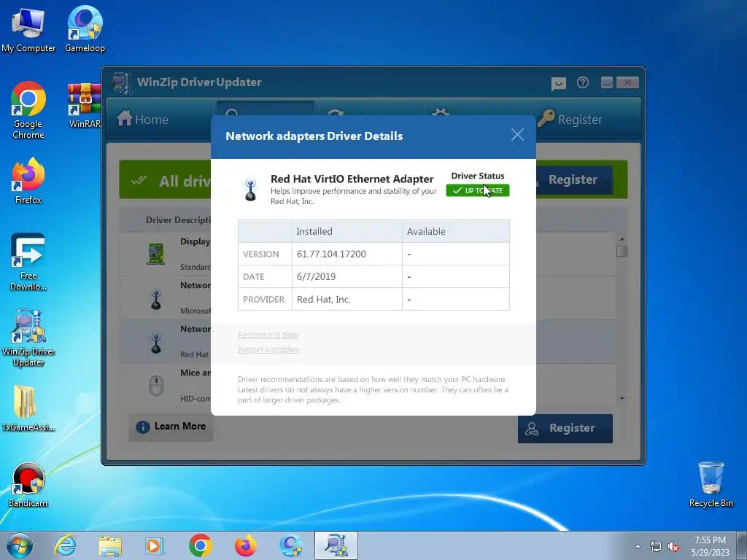
Task: Select the Red Hat network adapter icon row
Action: pyautogui.click(x=156, y=343)
